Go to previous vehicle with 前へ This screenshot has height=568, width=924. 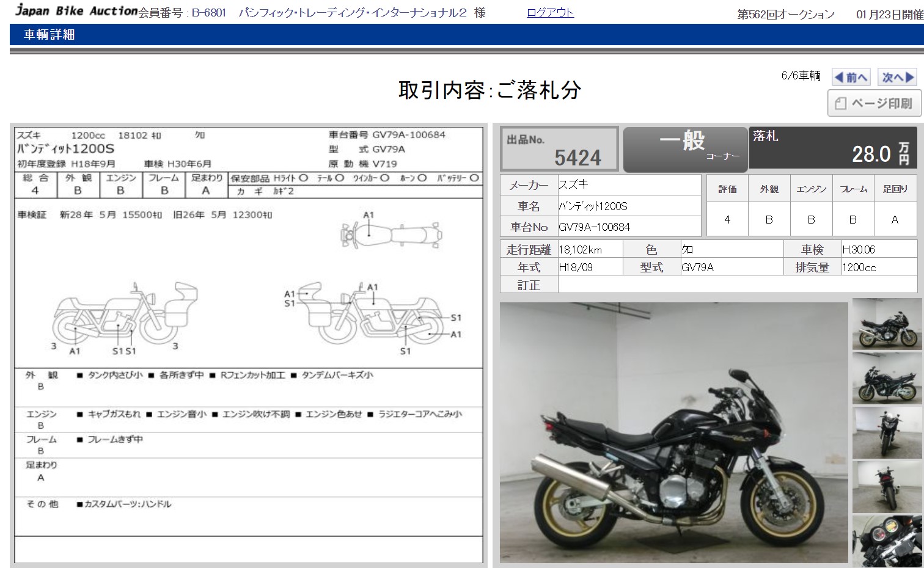pos(851,78)
